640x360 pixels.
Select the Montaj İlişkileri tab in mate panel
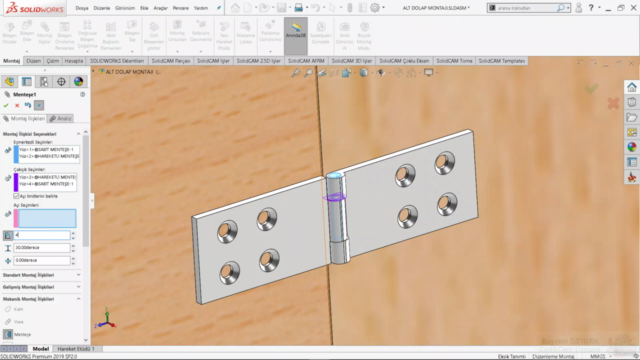coord(24,118)
